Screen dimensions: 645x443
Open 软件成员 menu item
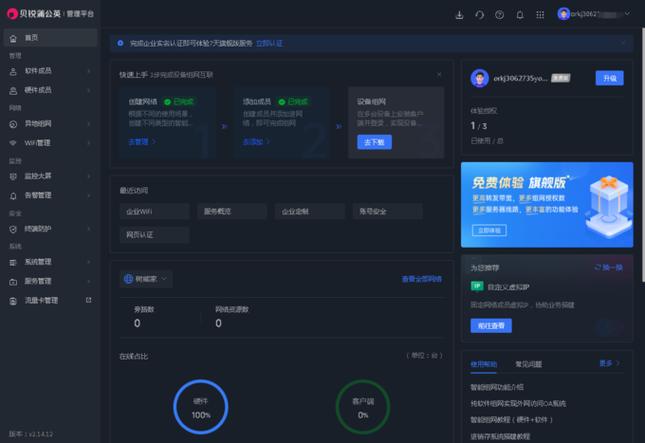(50, 71)
